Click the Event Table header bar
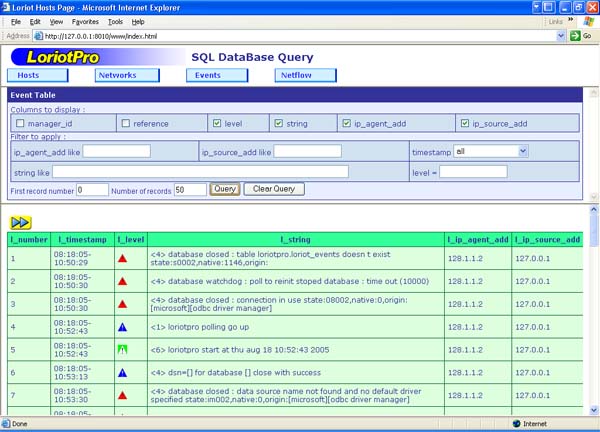The height and width of the screenshot is (432, 600). 295,95
